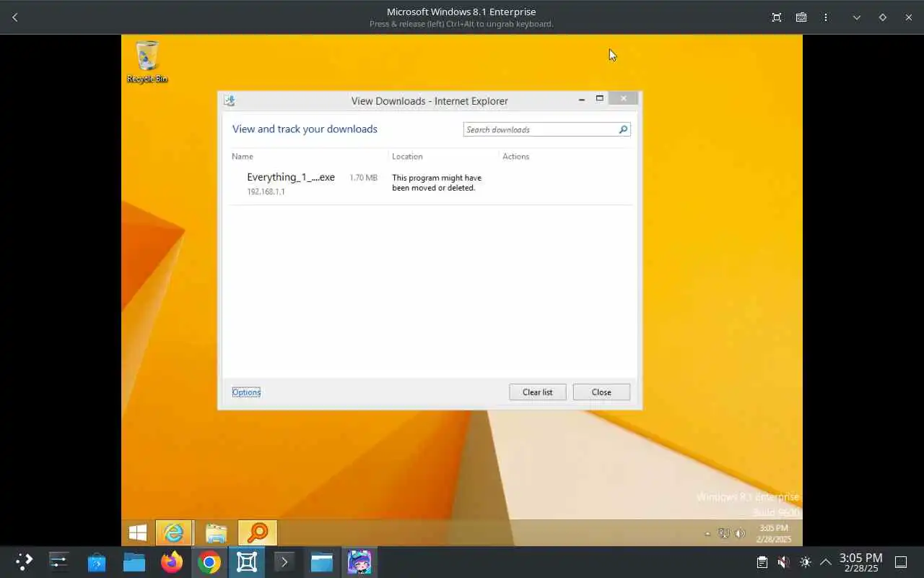
Task: Open the three-dot menu in viewer bar
Action: click(x=826, y=17)
